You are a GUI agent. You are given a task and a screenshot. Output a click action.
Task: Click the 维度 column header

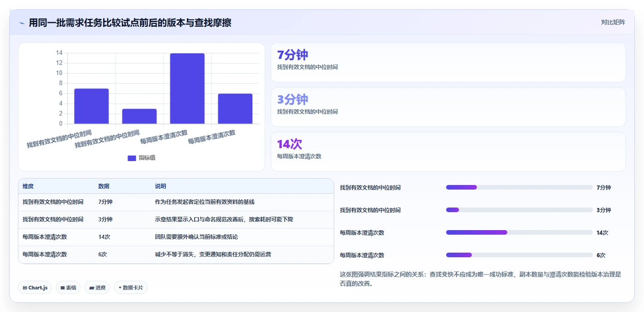point(28,186)
